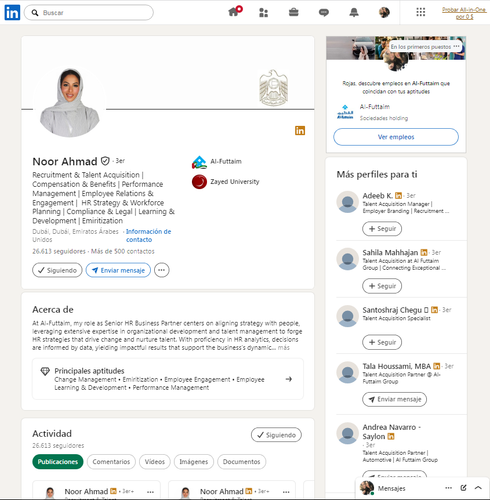490x500 pixels.
Task: Open Andrea Navarro - Saylon profile name
Action: pyautogui.click(x=392, y=432)
